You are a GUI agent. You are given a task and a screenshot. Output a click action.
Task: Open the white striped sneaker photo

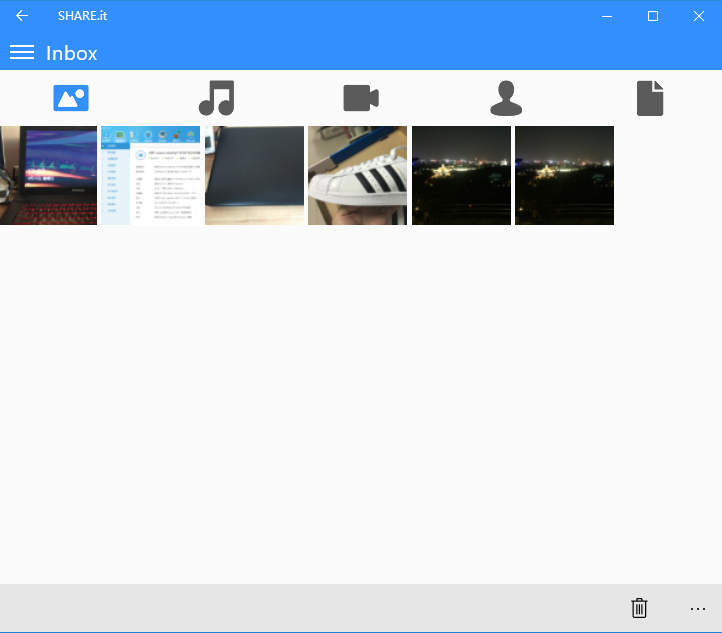pyautogui.click(x=357, y=175)
